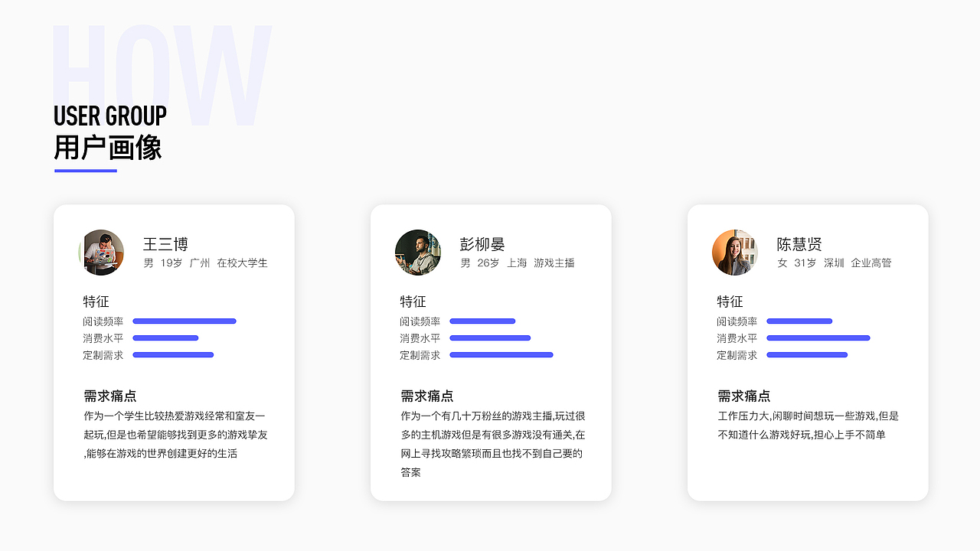Screen dimensions: 980x551
Task: Select the name 彭柳晏
Action: (482, 244)
